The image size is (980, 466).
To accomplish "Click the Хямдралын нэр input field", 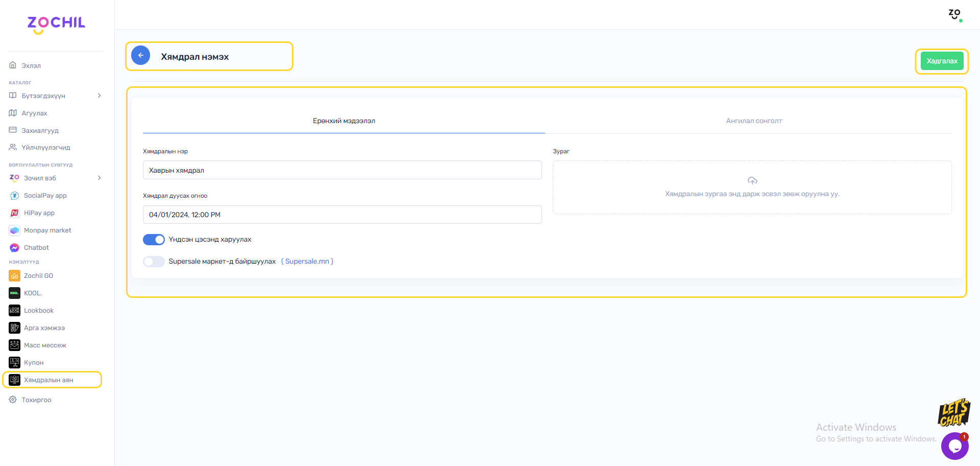I will [x=342, y=170].
